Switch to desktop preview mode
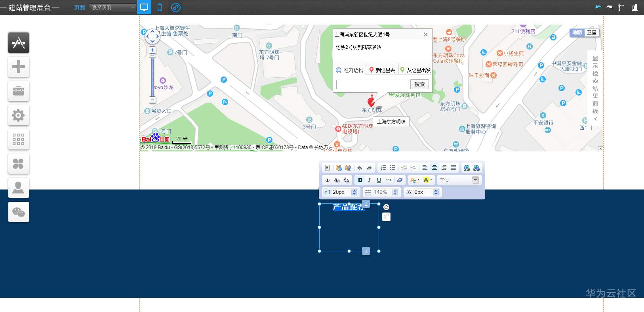The width and height of the screenshot is (644, 312). (144, 7)
